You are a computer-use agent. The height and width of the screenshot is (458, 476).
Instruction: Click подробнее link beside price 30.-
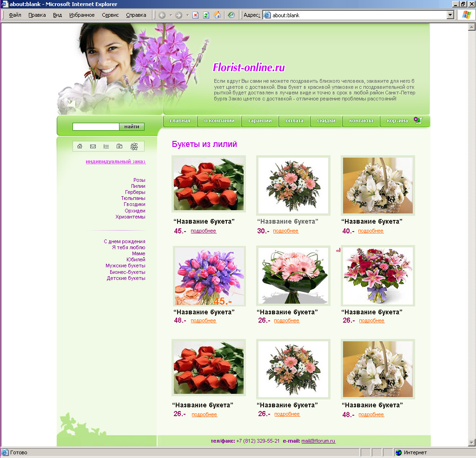tap(286, 231)
